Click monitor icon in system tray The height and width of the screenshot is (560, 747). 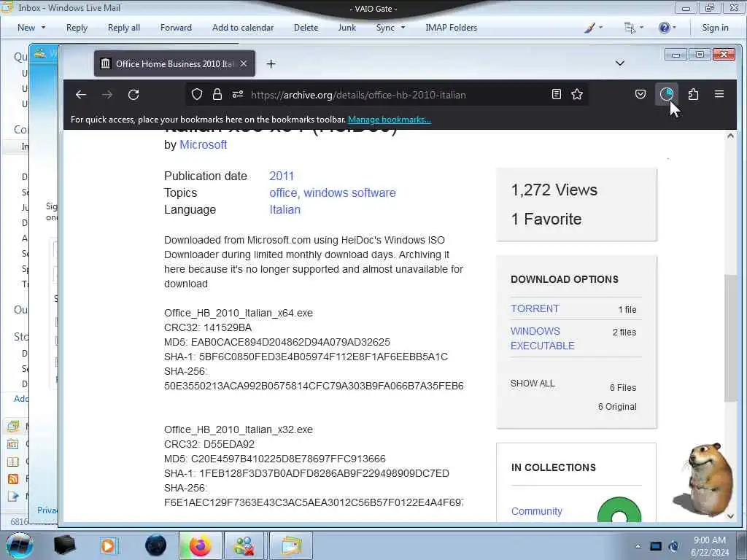pos(656,546)
